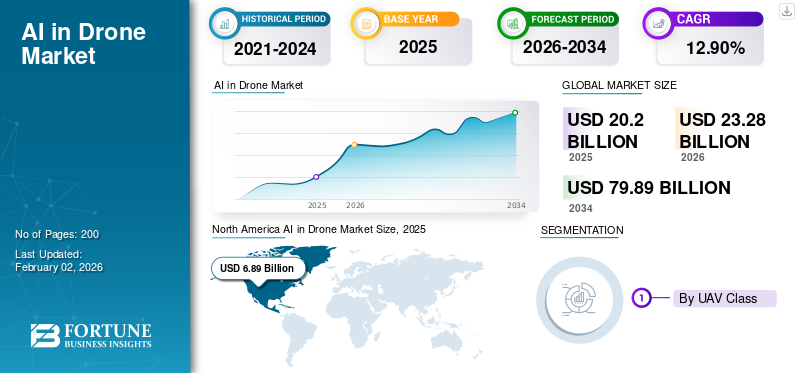Image resolution: width=800 pixels, height=373 pixels.
Task: Click the green 2034 chart data point
Action: pos(515,113)
